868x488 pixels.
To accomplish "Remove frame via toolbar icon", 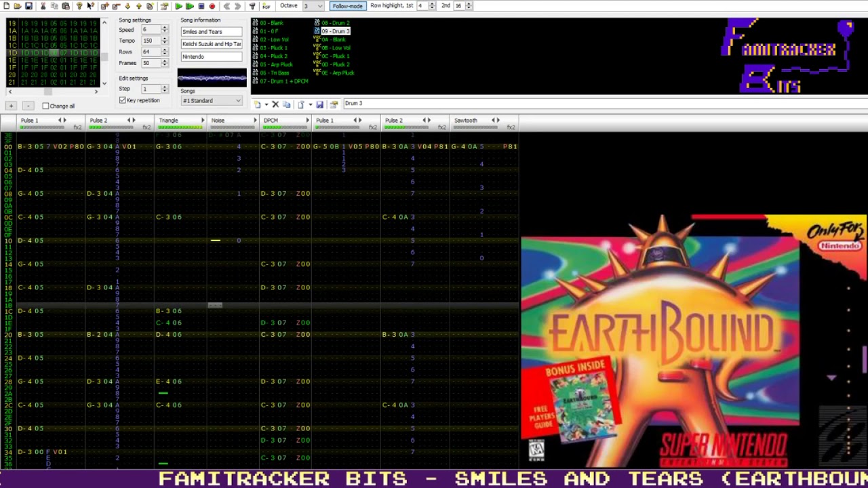I will tap(116, 6).
